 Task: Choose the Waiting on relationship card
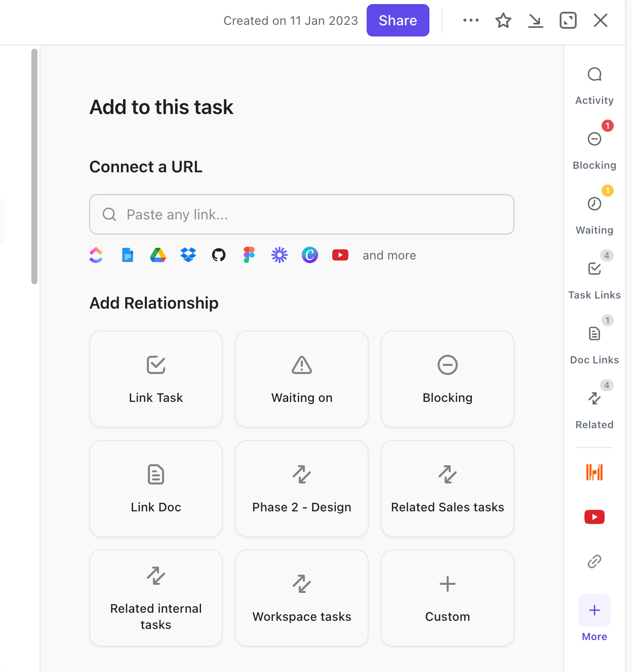pyautogui.click(x=302, y=379)
